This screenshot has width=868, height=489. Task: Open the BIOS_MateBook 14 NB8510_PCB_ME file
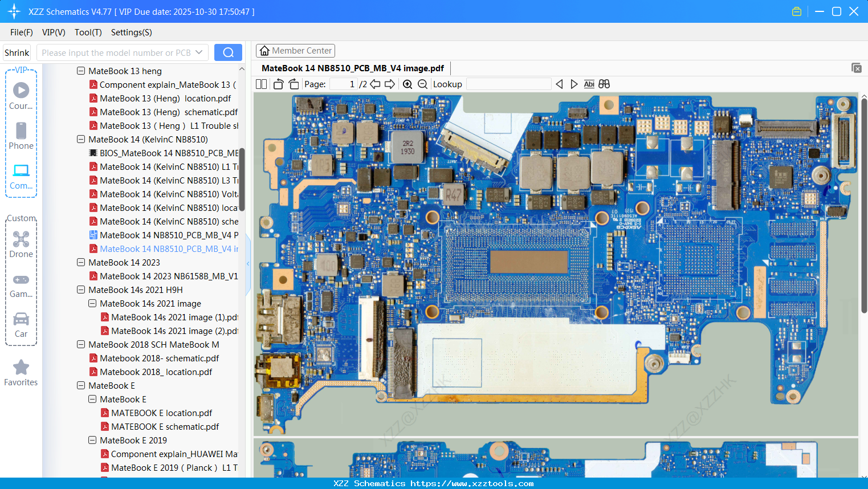[164, 153]
